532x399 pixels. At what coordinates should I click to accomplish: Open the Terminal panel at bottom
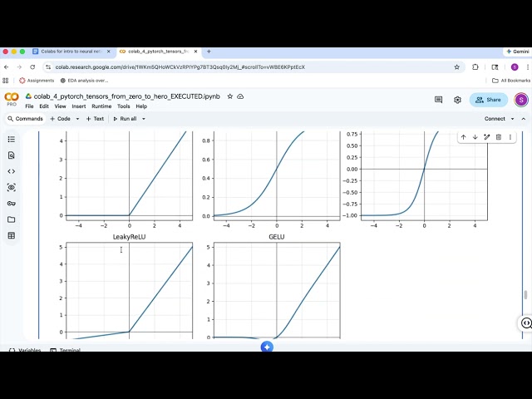65,349
